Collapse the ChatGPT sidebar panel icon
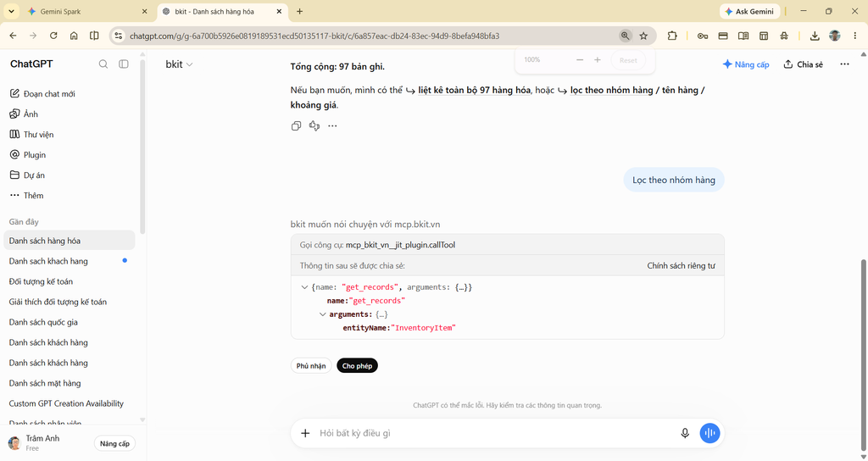The height and width of the screenshot is (461, 868). (124, 64)
